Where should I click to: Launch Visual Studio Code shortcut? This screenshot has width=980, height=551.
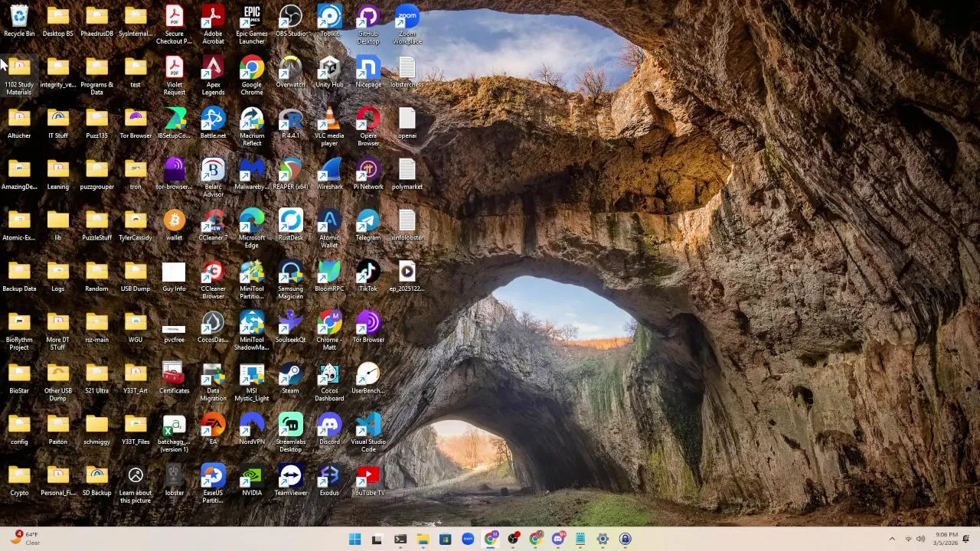coord(368,433)
